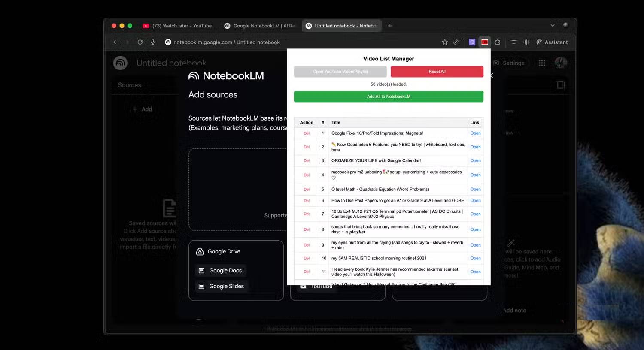Choose Google Docs as a source
This screenshot has width=644, height=350.
[221, 270]
